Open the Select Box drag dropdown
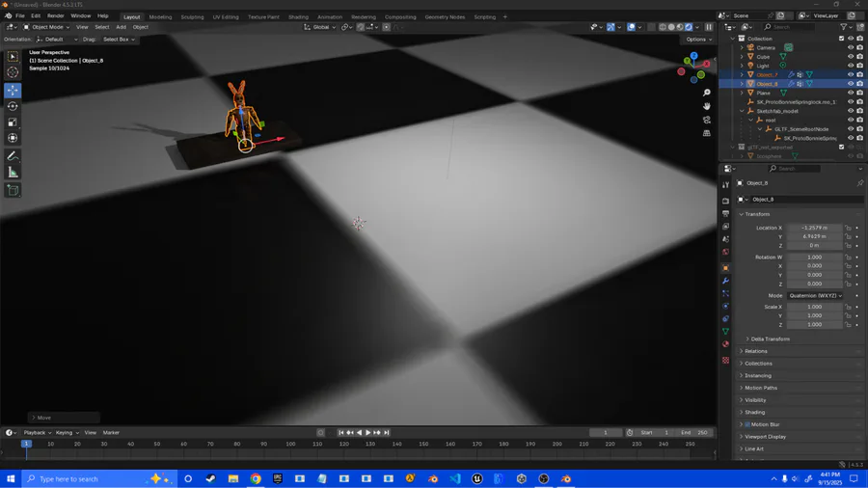 click(119, 40)
